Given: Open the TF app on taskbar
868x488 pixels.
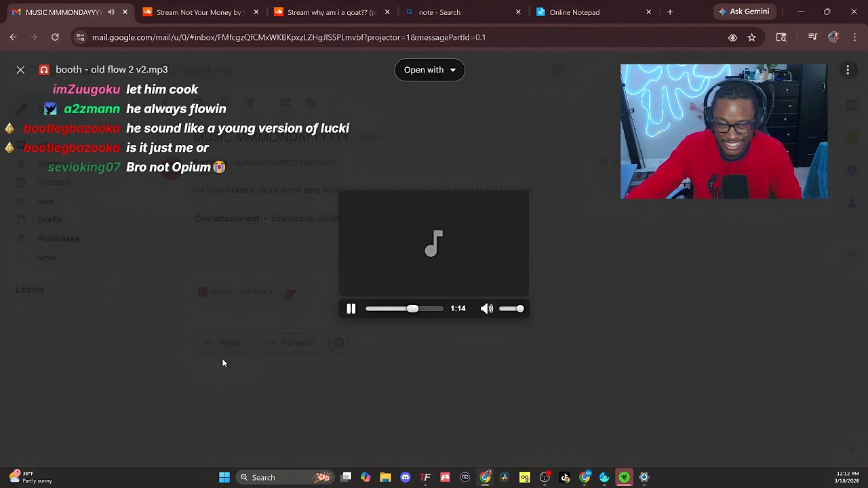Looking at the screenshot, I should point(425,477).
